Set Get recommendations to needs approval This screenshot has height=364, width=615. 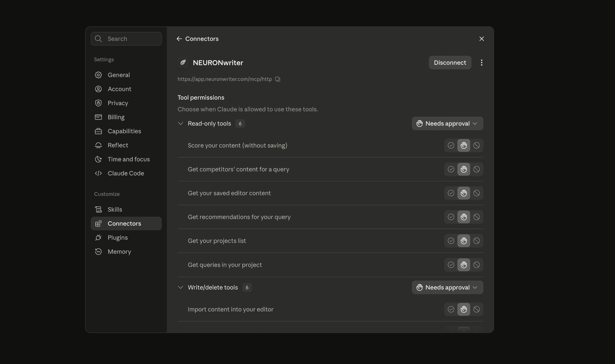[x=464, y=217]
